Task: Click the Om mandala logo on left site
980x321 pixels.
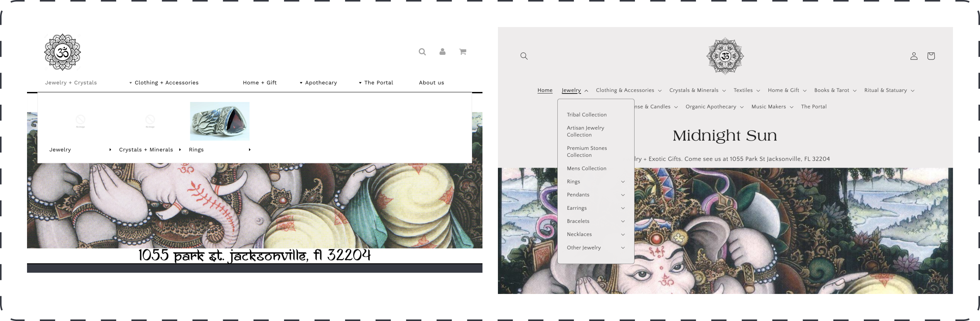Action: point(63,52)
